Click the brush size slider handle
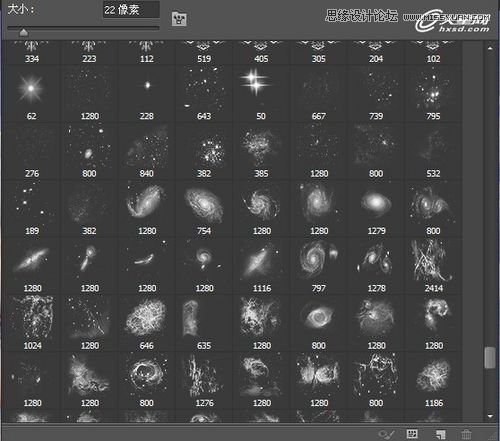 tap(23, 32)
